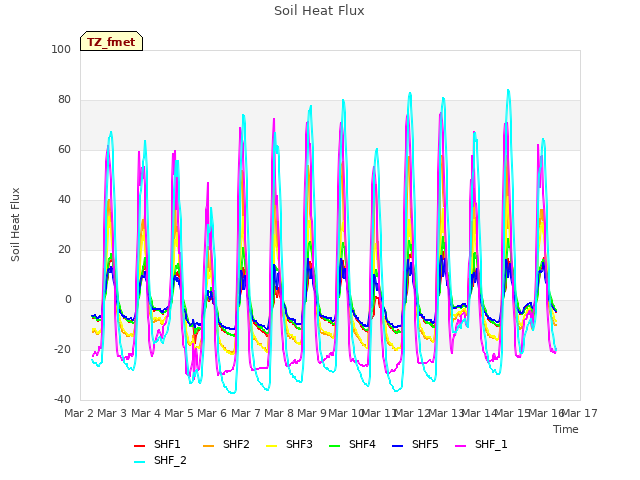Click the Mar 14 x-axis tick label
This screenshot has width=640, height=480.
479,413
